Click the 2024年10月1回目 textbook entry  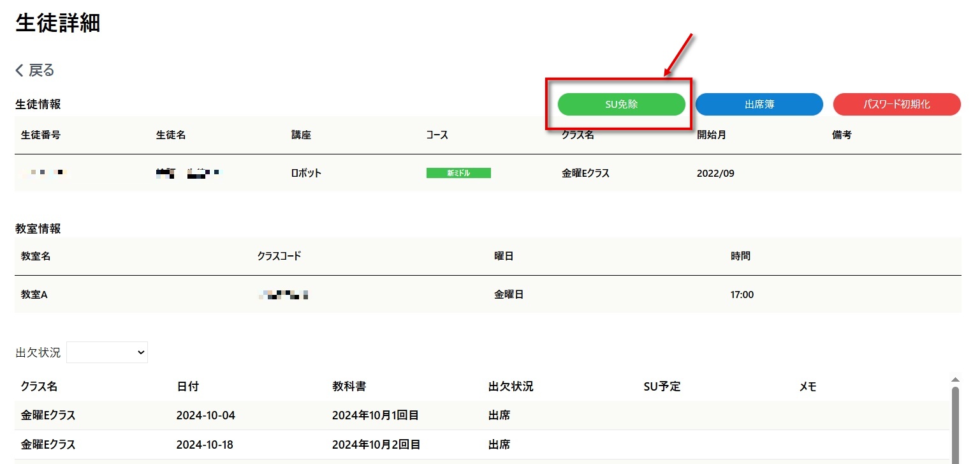point(376,415)
